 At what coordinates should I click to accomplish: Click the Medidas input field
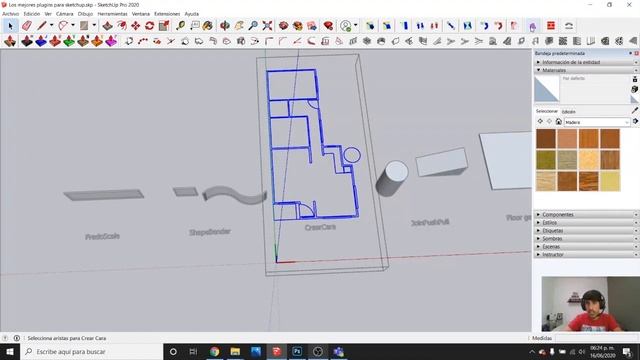click(x=596, y=338)
